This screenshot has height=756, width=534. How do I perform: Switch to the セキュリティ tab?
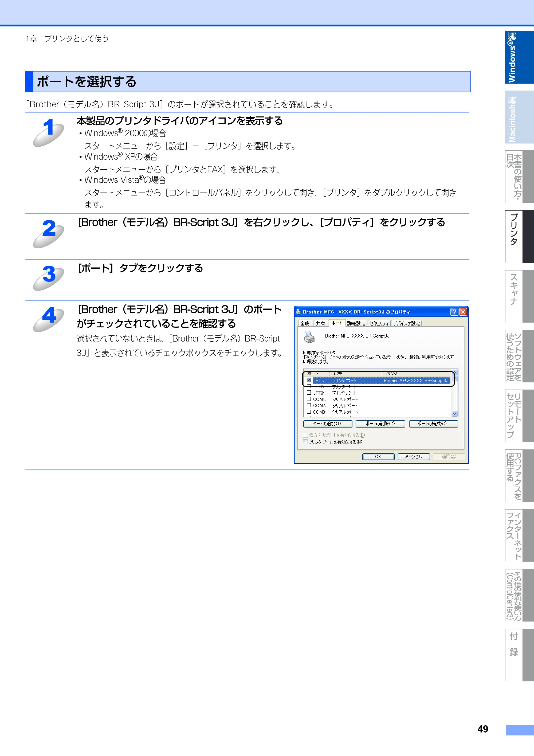tap(379, 323)
